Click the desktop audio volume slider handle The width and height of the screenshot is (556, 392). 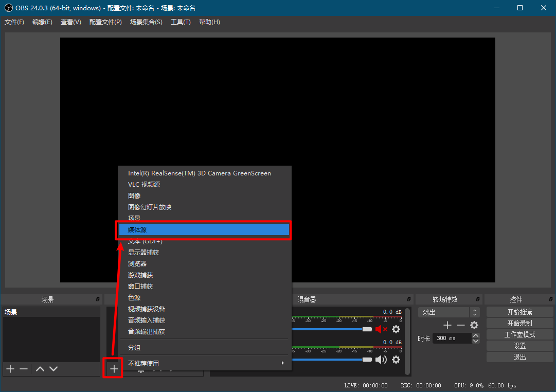coord(367,329)
